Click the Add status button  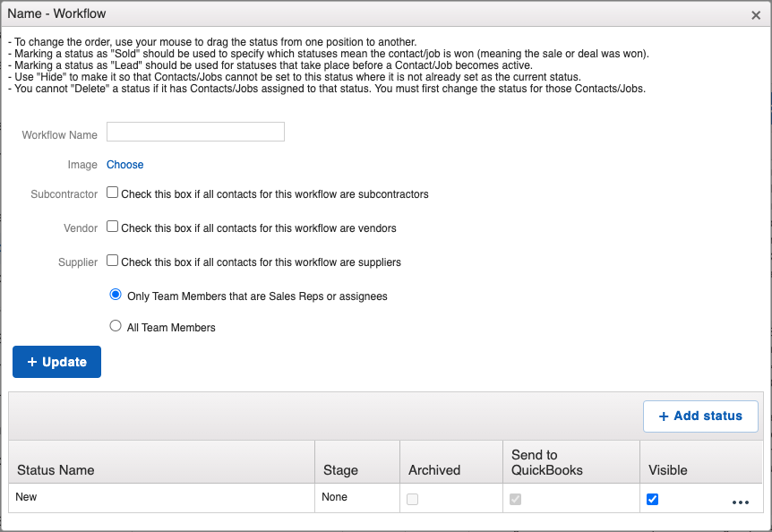tap(700, 416)
